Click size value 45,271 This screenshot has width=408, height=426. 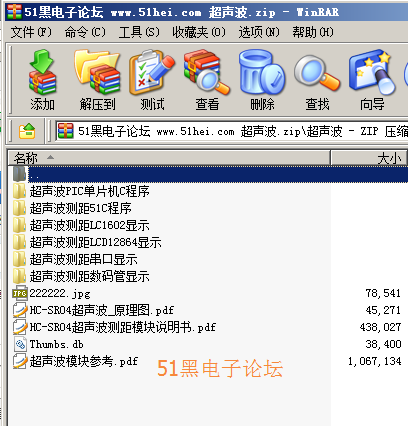383,310
